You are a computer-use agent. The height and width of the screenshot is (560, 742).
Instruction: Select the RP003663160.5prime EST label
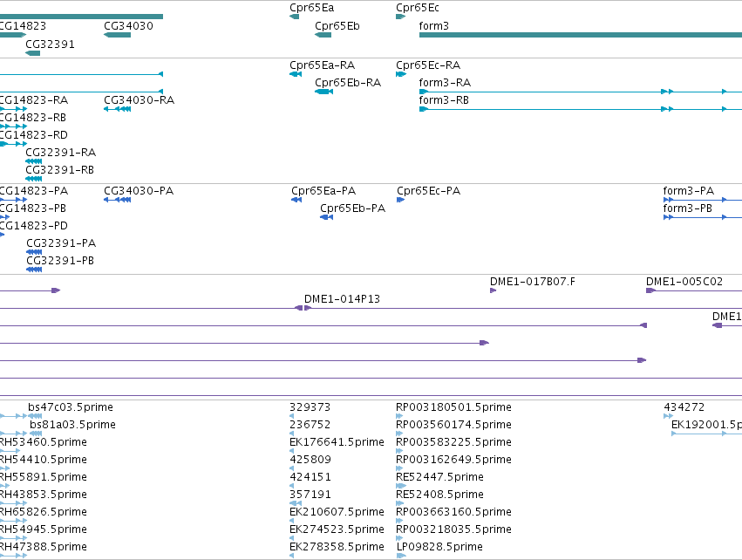click(x=453, y=512)
